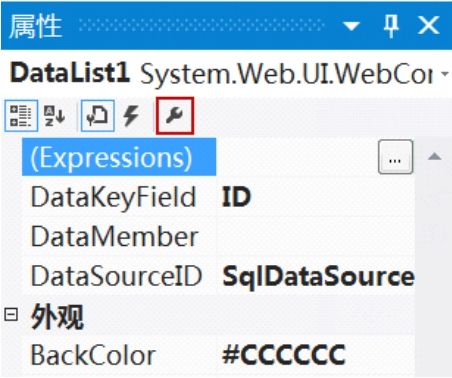Open Property Pages wrench icon
The width and height of the screenshot is (452, 378).
[x=175, y=116]
